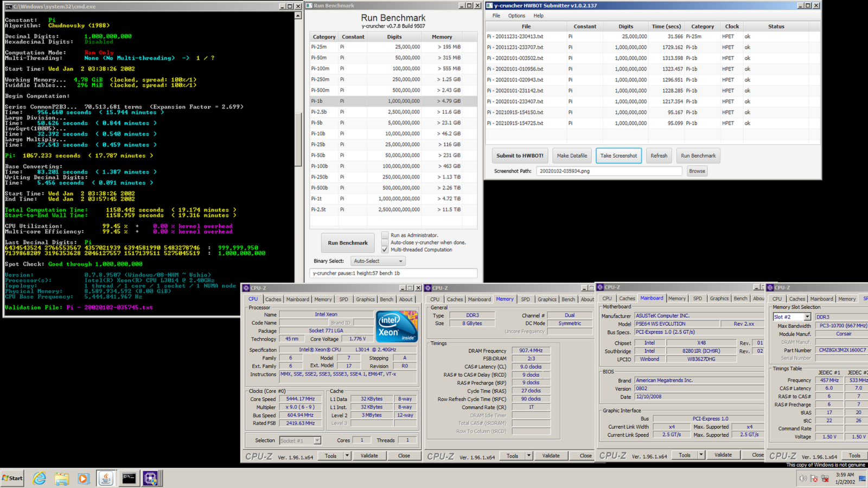868x488 pixels.
Task: Click Memory column header in Run Benchmark
Action: click(442, 37)
